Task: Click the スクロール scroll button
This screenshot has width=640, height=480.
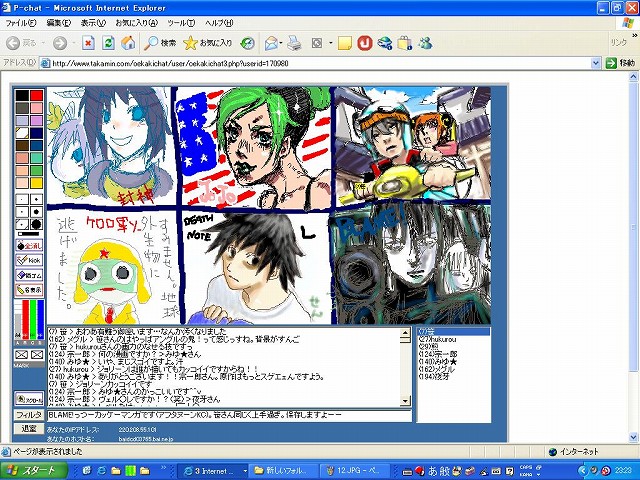Action: click(29, 398)
